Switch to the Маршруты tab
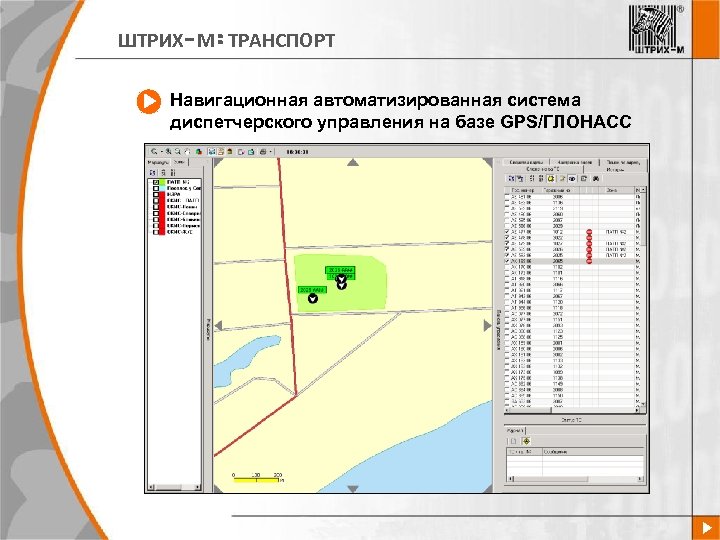The image size is (720, 540). click(x=158, y=162)
